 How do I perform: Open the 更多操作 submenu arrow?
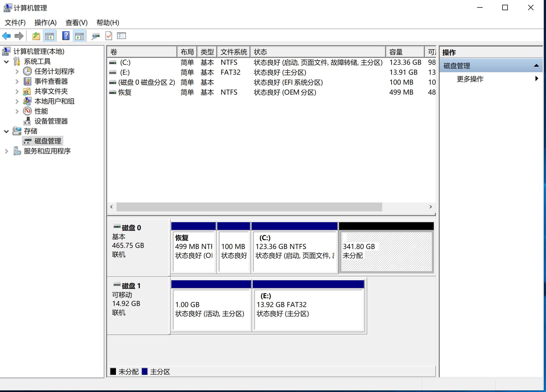pos(537,79)
